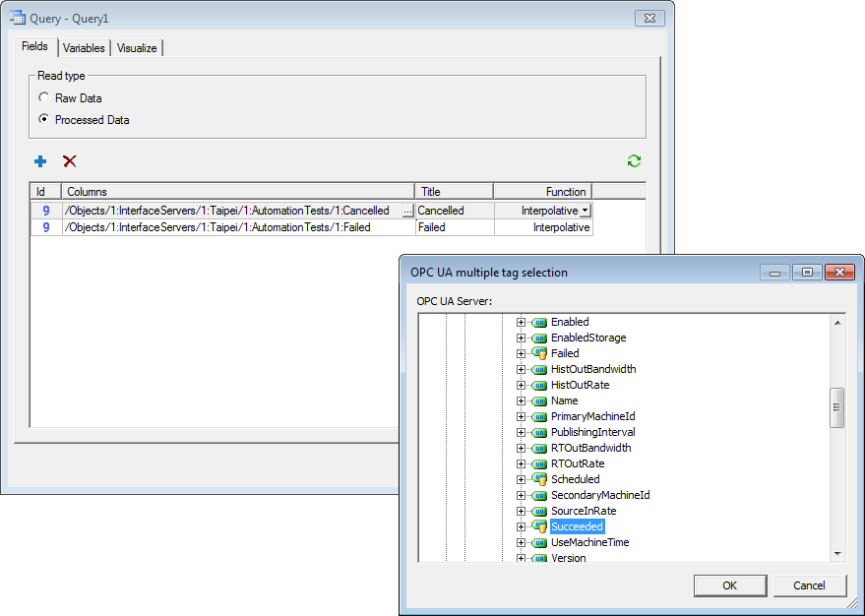Select the Processed Data read type
The image size is (865, 616).
pyautogui.click(x=42, y=119)
